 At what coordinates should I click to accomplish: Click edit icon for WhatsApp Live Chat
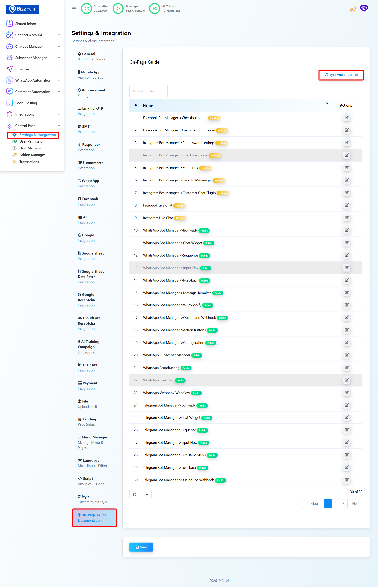[346, 380]
